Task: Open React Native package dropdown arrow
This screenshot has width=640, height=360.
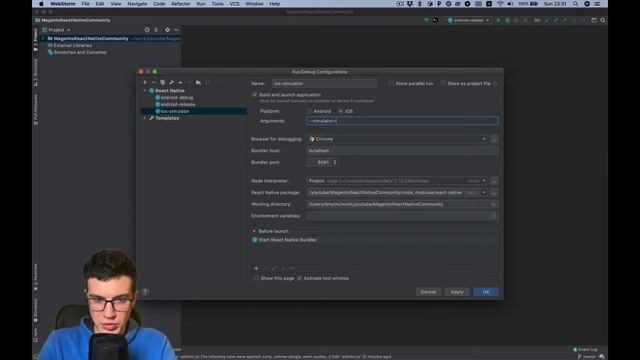Action: pyautogui.click(x=484, y=193)
